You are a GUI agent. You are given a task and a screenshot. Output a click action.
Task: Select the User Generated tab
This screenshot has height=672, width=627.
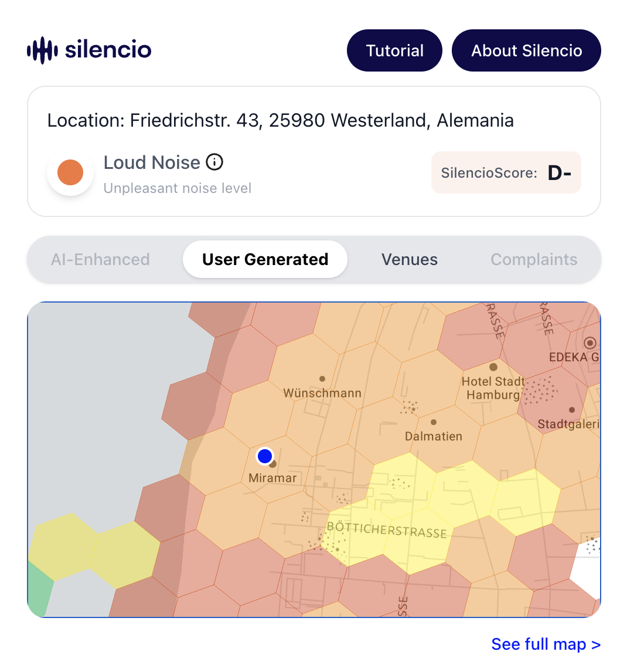click(265, 259)
